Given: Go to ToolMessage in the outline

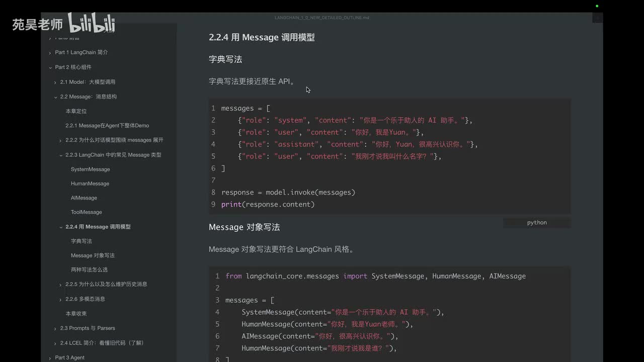Looking at the screenshot, I should tap(87, 212).
